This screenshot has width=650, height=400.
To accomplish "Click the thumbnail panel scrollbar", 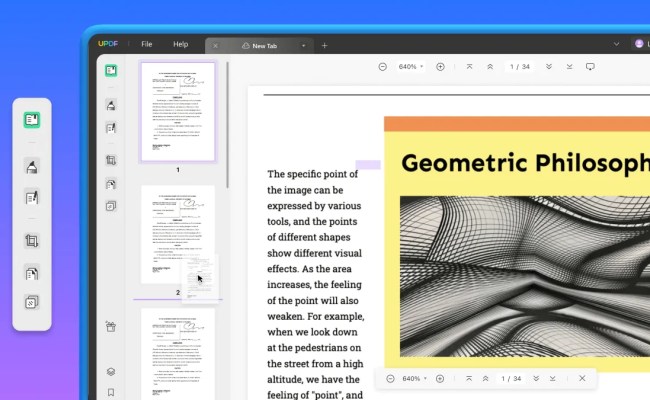I will click(228, 124).
